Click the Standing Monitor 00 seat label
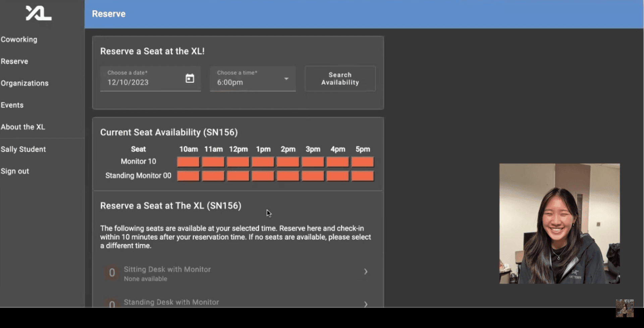 (138, 176)
